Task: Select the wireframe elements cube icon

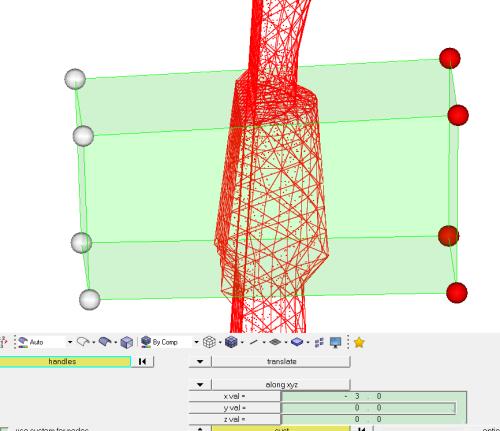Action: (x=209, y=342)
